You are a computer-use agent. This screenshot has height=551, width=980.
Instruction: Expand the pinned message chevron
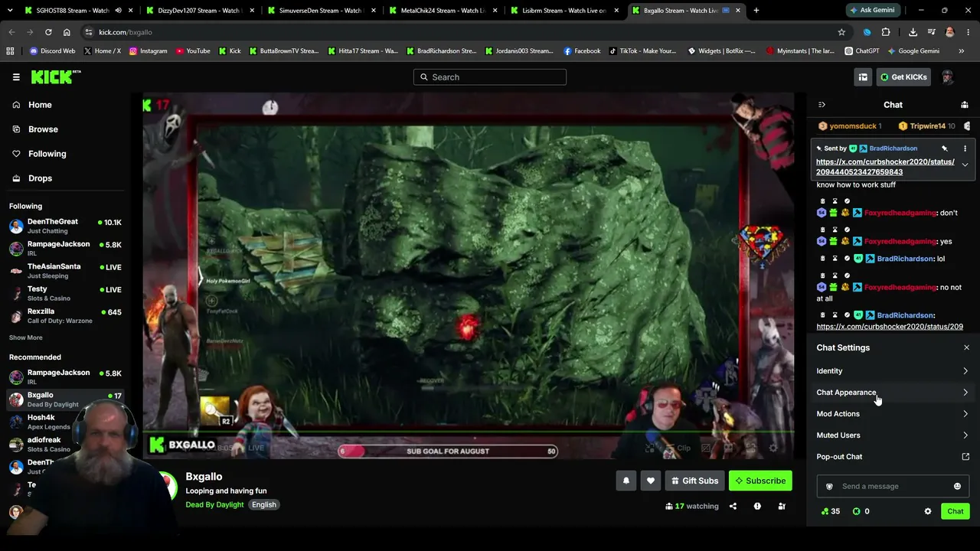click(965, 165)
